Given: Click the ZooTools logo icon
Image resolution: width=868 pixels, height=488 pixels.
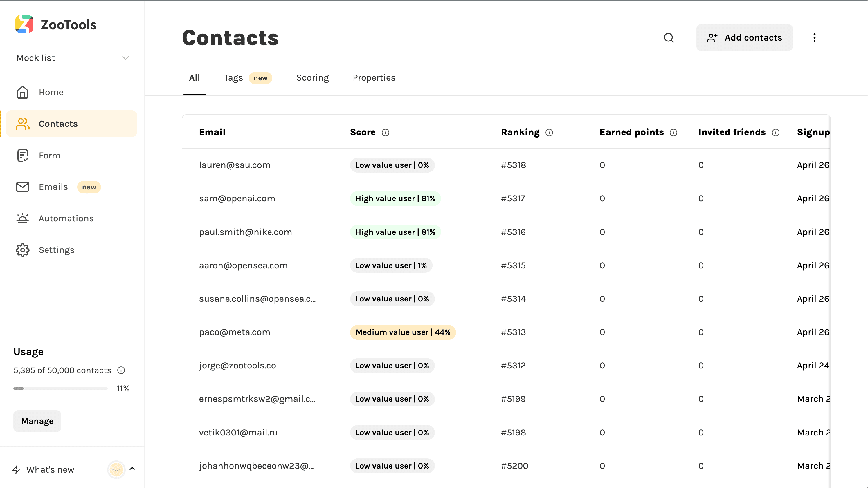Looking at the screenshot, I should click(24, 24).
